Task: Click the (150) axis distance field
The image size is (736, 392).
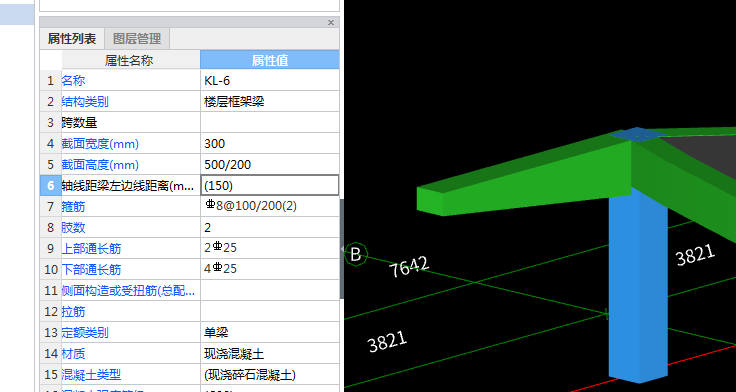Action: click(269, 185)
